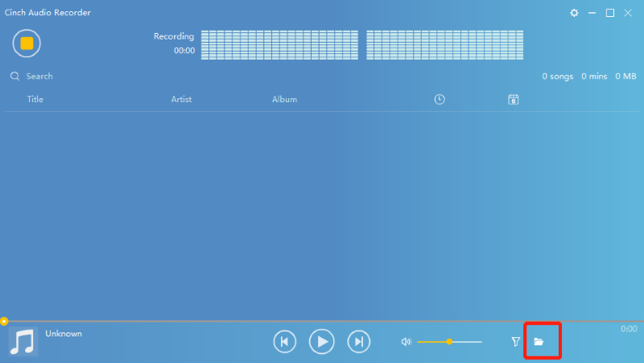Open the filter funnel icon
Viewport: 644px width, 363px height.
coord(516,342)
